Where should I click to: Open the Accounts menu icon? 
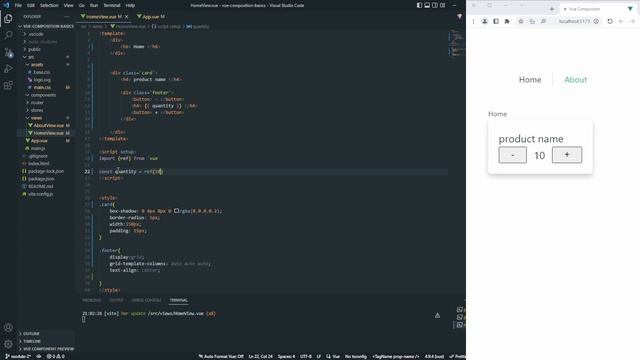coord(8,327)
